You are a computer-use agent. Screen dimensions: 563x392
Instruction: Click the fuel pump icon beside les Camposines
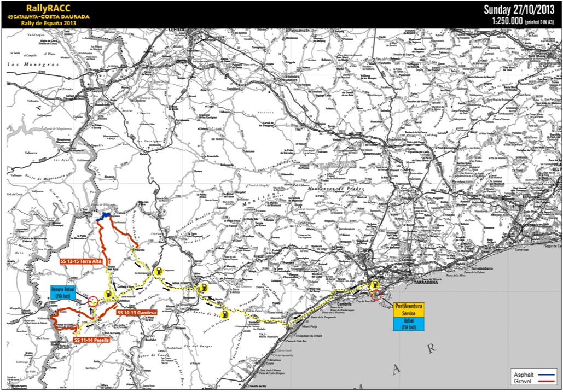(x=158, y=272)
